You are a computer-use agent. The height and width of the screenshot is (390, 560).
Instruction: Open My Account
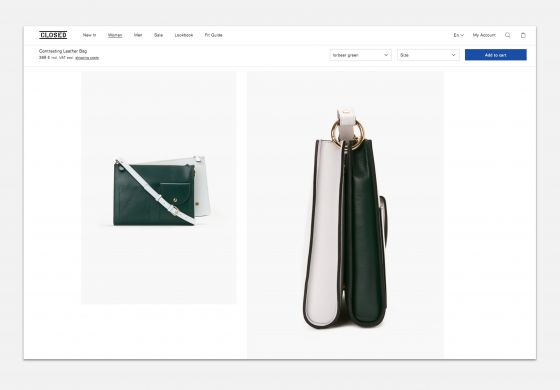click(484, 35)
